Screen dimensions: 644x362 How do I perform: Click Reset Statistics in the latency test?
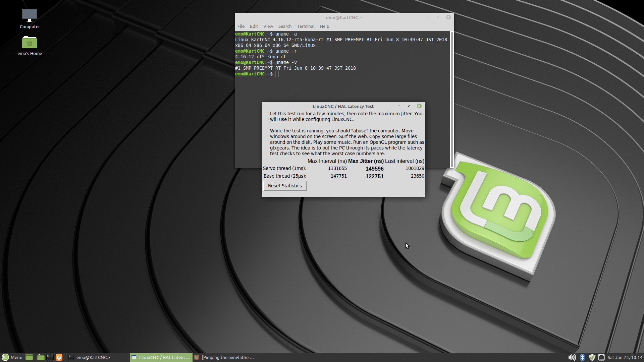point(285,186)
